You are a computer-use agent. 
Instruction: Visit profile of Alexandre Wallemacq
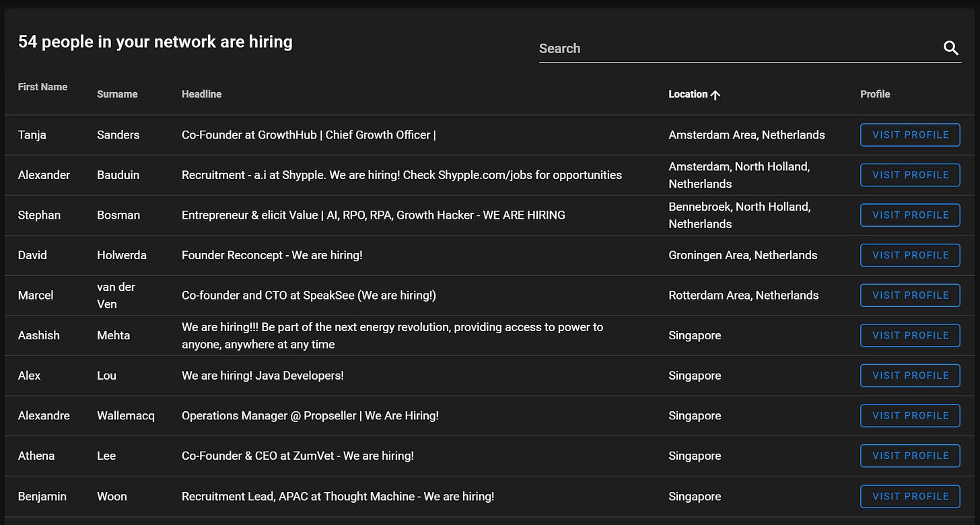point(910,416)
